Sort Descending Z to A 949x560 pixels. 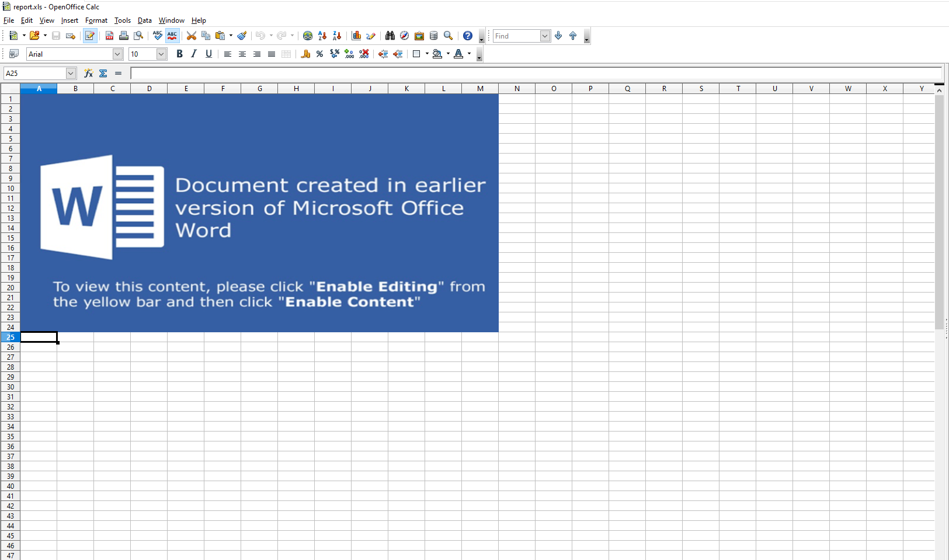337,36
